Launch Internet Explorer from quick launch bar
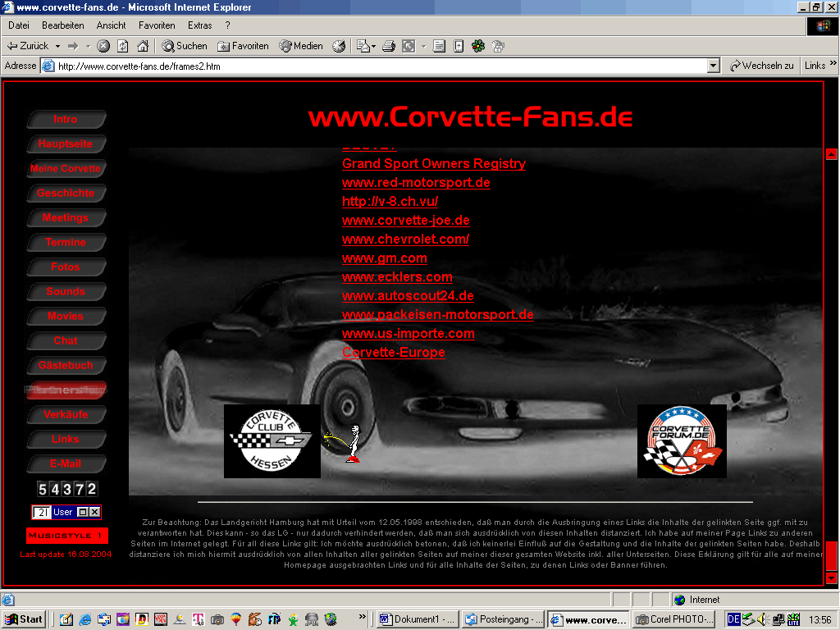This screenshot has height=630, width=840. tap(84, 619)
